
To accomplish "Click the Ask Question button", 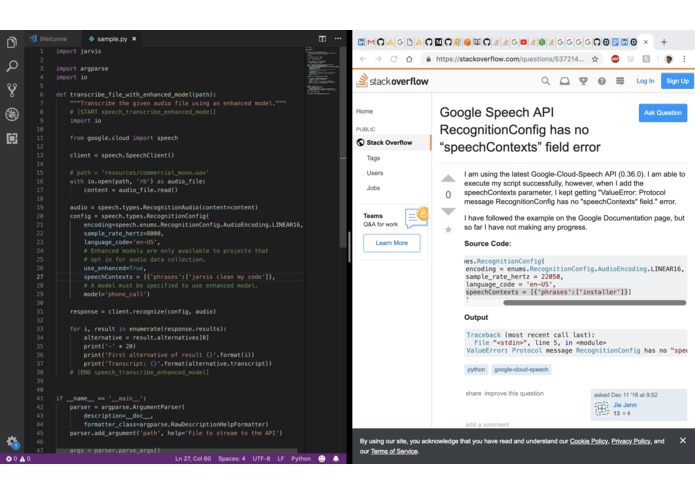I will pos(663,113).
